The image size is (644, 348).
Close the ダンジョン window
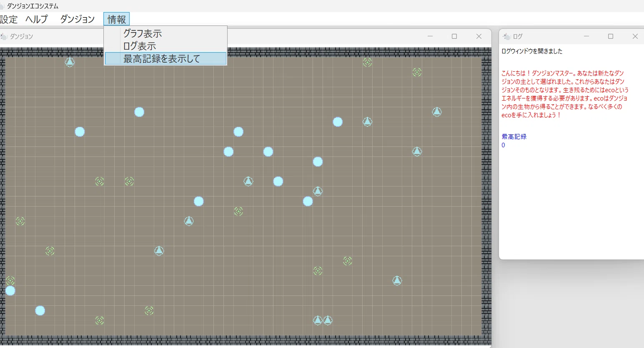(479, 36)
